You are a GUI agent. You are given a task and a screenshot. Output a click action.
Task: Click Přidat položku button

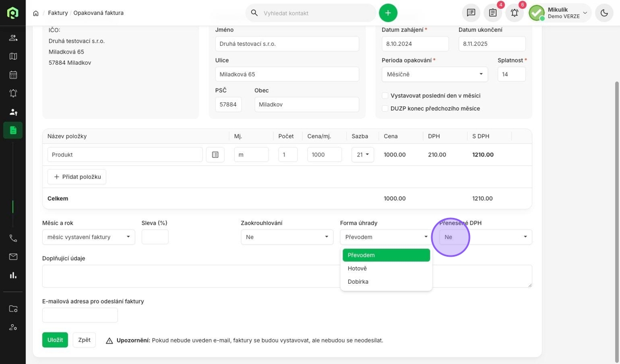77,176
